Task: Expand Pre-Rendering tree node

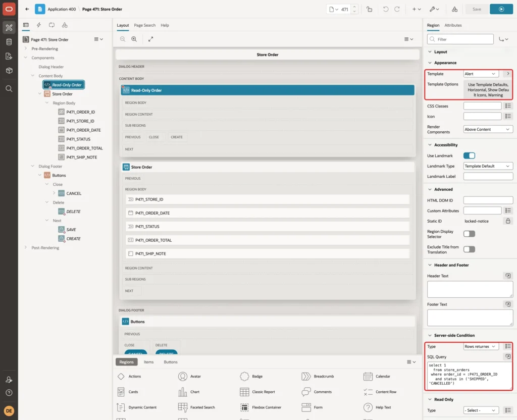Action: point(26,48)
